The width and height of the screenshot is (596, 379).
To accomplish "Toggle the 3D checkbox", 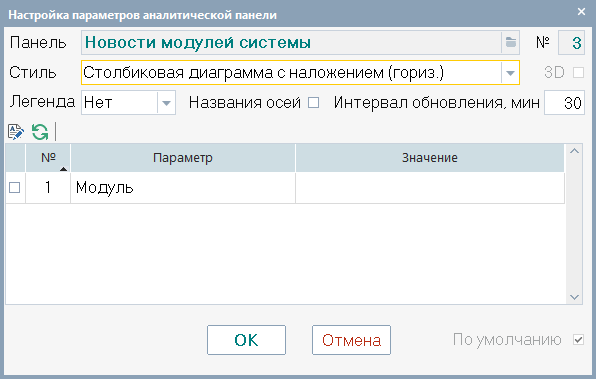I will pyautogui.click(x=578, y=72).
